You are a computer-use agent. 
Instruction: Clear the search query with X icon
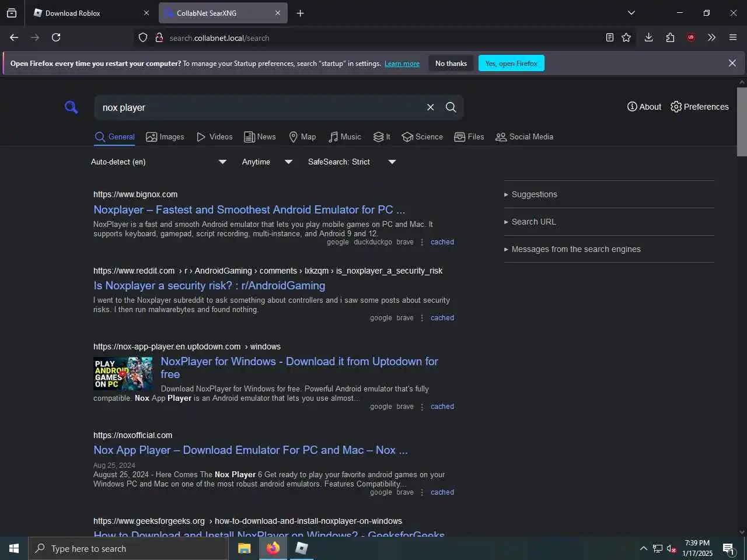coord(430,107)
